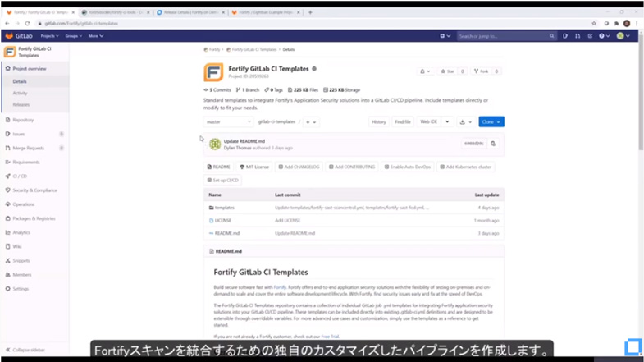Viewport: 644px width, 362px height.
Task: Click the MIT License button
Action: (x=253, y=167)
